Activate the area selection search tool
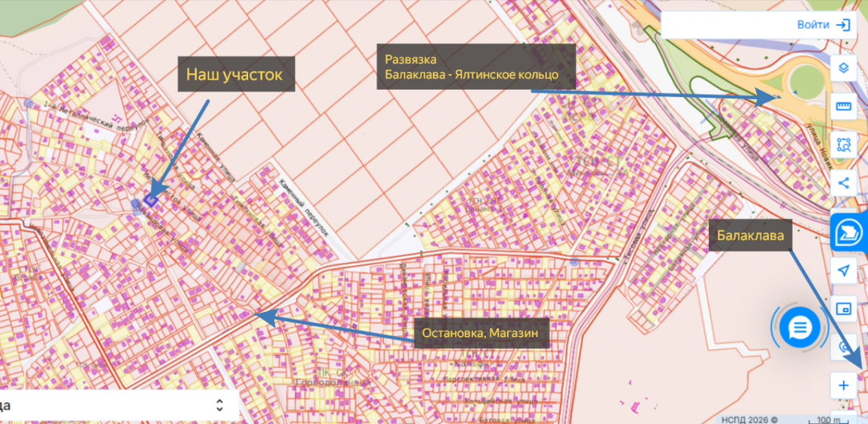This screenshot has height=424, width=868. [x=843, y=145]
